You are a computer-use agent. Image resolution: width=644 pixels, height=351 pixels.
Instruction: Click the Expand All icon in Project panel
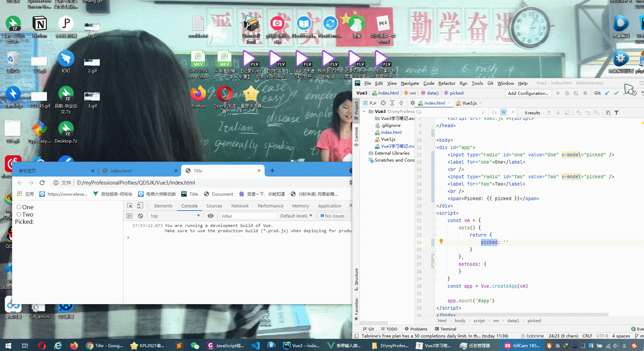392,103
